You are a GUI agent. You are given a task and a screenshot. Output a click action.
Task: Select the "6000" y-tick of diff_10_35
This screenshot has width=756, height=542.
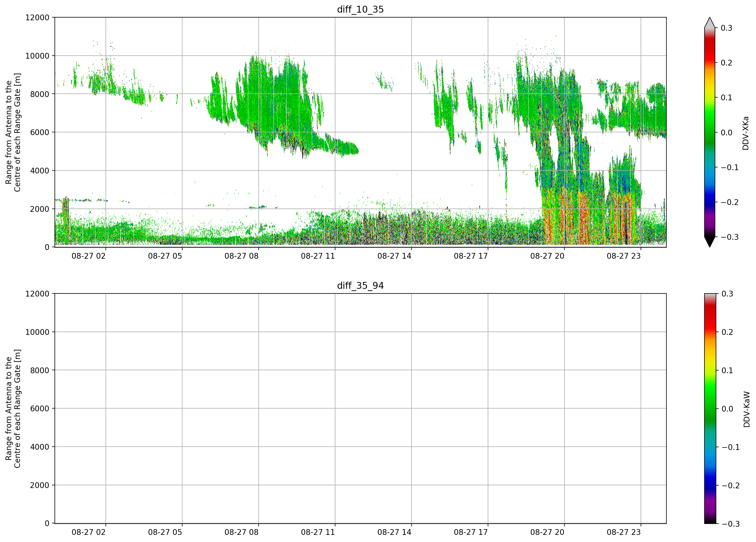coord(40,132)
